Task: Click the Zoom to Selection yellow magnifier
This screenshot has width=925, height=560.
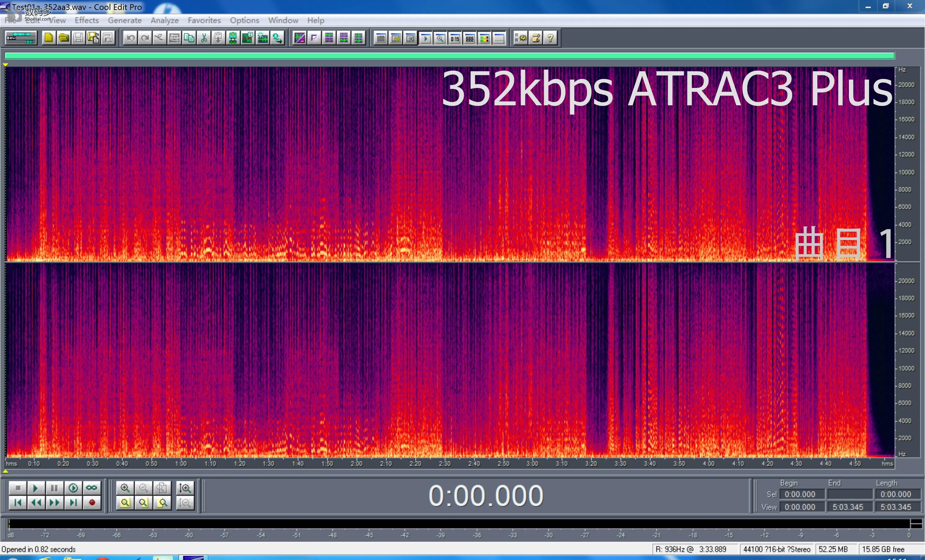Action: (125, 503)
